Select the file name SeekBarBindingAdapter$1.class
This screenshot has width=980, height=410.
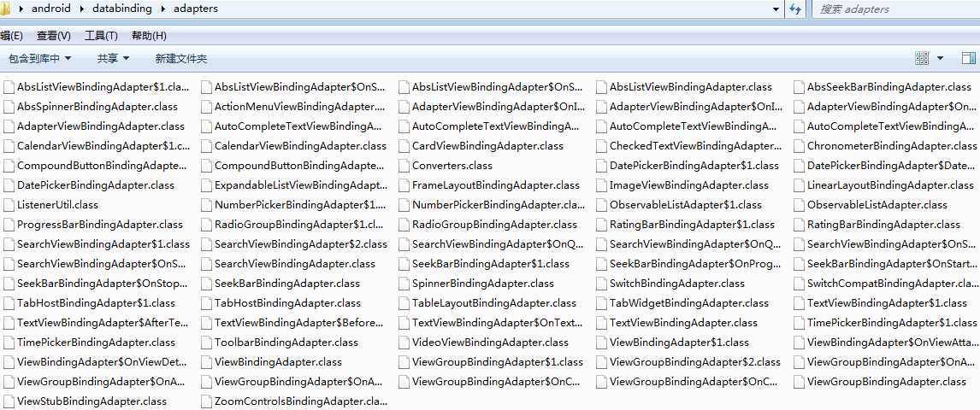(x=491, y=264)
